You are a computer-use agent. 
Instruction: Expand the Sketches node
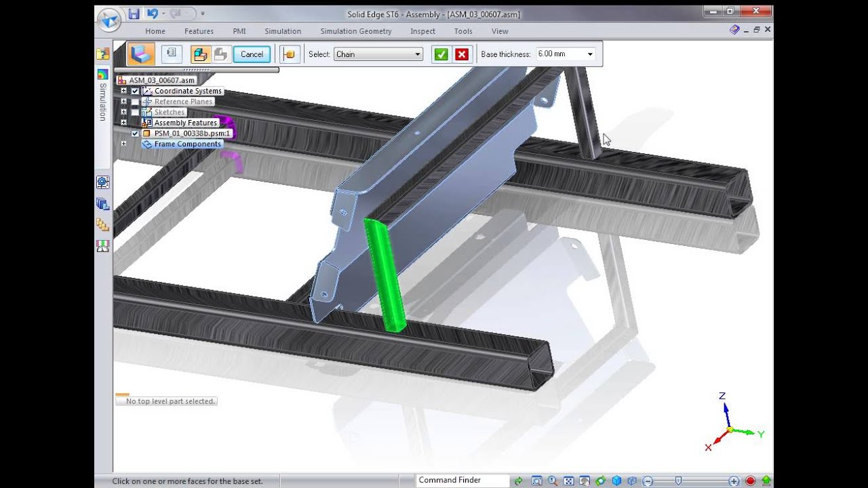[x=123, y=112]
